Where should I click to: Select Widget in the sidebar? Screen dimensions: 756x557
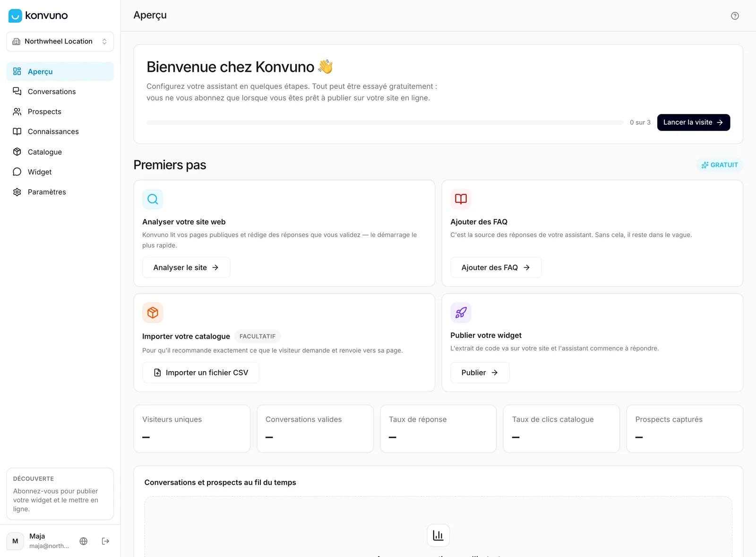pos(60,172)
